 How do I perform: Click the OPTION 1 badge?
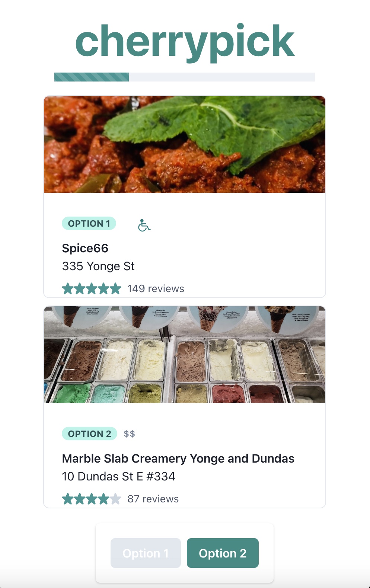point(89,223)
